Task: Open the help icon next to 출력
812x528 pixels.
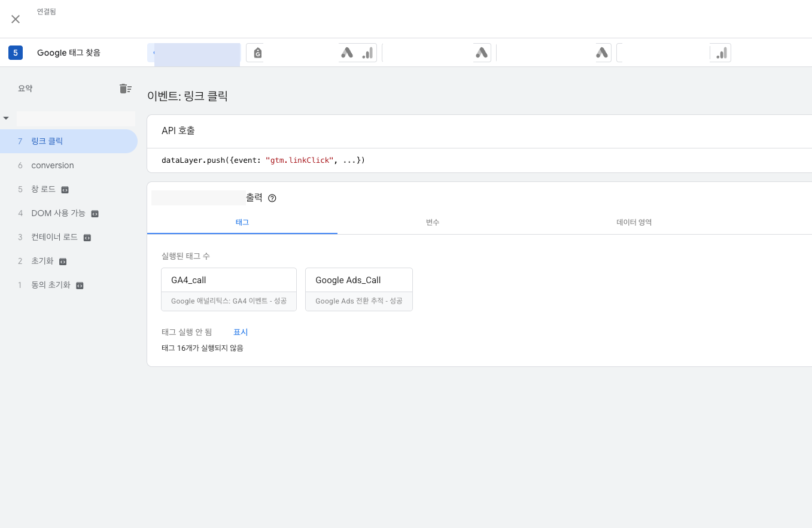Action: click(x=272, y=198)
